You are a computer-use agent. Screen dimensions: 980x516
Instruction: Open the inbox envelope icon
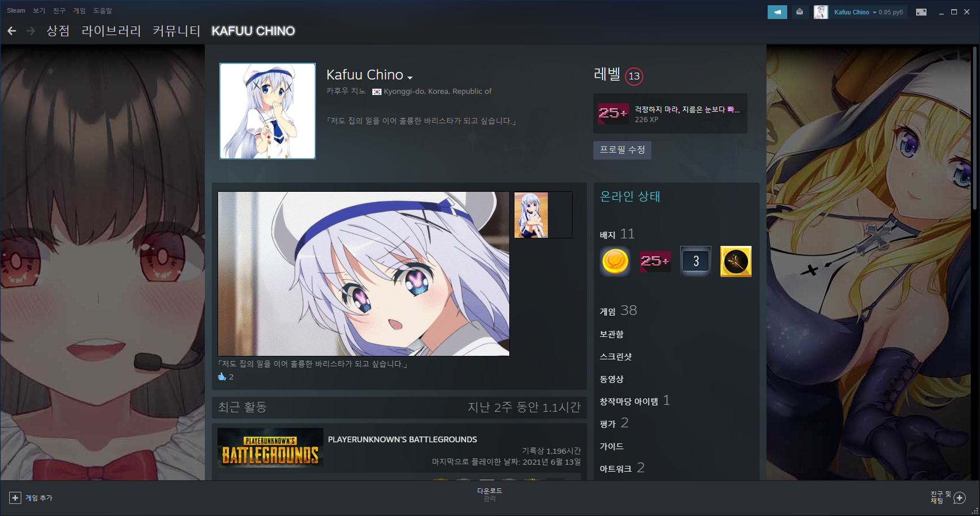point(799,12)
